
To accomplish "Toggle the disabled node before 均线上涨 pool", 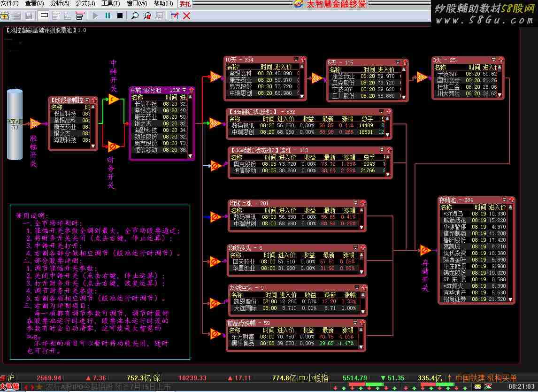I will [x=215, y=217].
